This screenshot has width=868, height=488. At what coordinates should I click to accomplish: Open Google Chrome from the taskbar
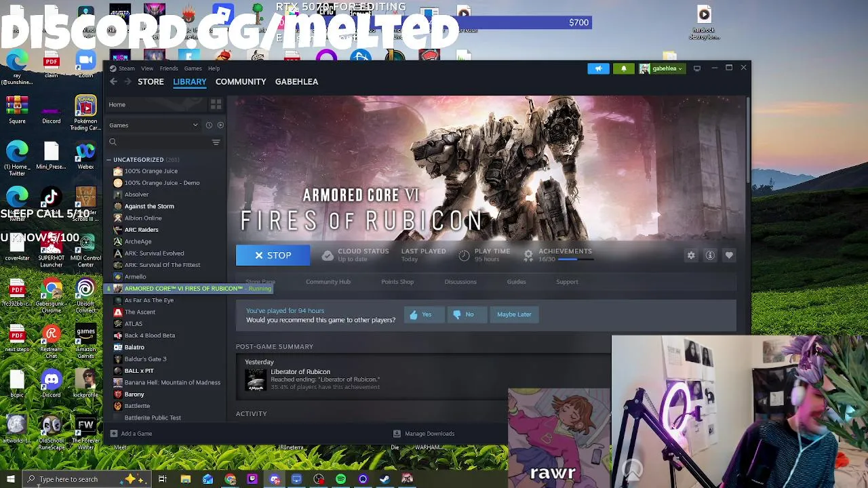coord(231,479)
